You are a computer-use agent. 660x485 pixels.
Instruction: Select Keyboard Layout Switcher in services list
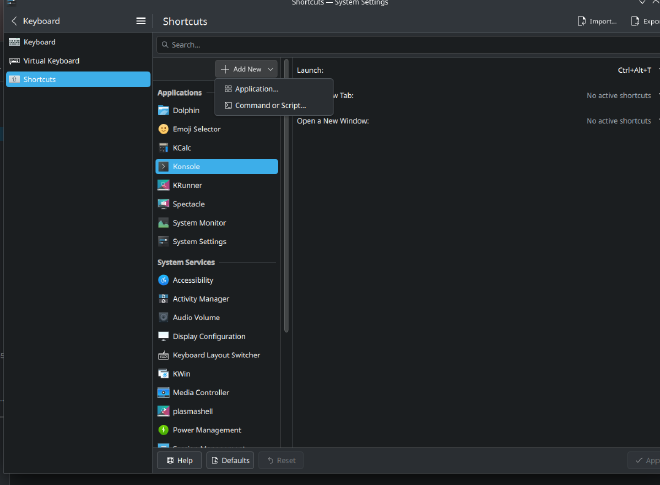click(x=216, y=355)
